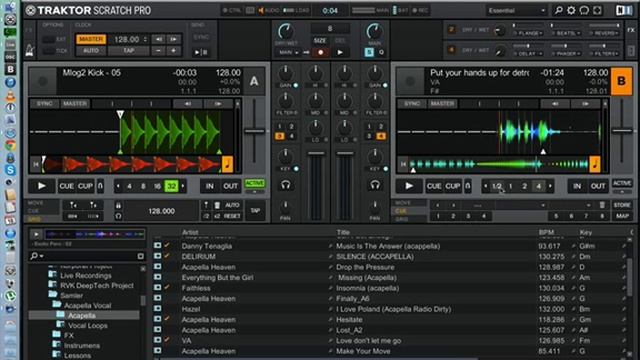The height and width of the screenshot is (360, 640).
Task: Toggle the S snap button in master section
Action: click(369, 52)
